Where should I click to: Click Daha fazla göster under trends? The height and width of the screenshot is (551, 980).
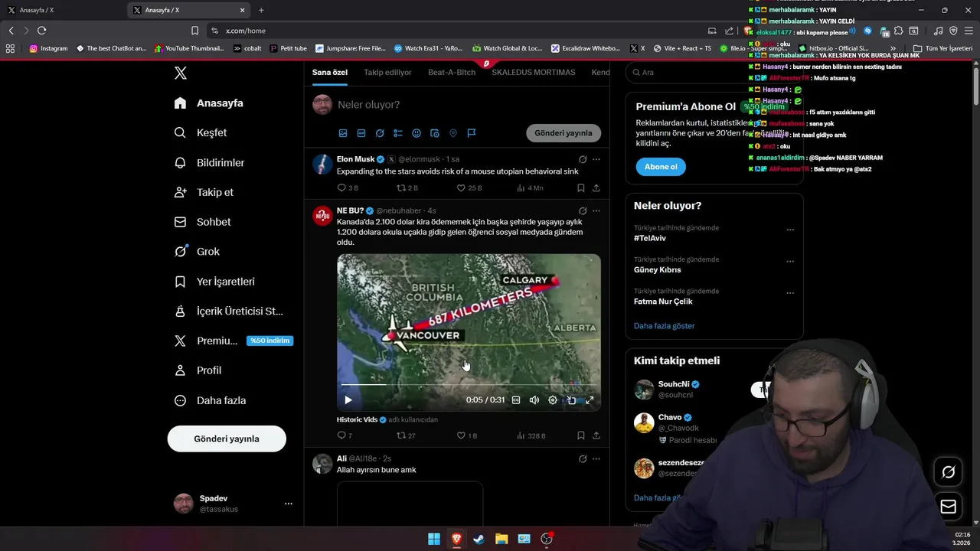[664, 326]
